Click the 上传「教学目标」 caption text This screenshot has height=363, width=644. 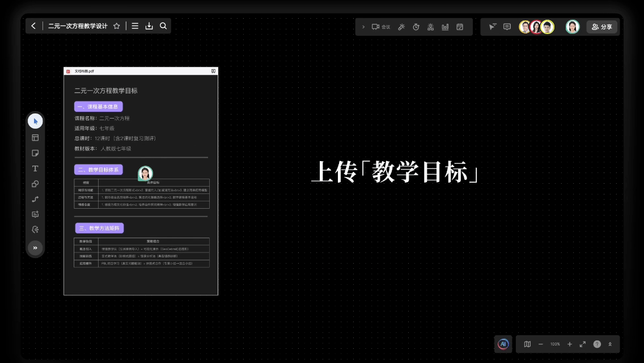pos(396,172)
